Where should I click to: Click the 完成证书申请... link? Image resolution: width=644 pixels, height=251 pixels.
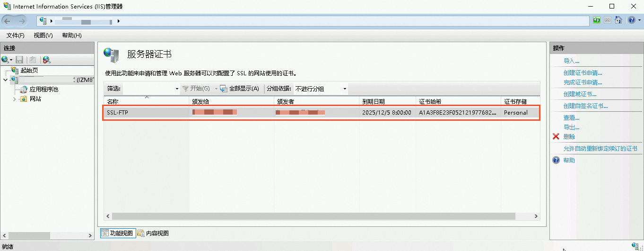(x=583, y=82)
